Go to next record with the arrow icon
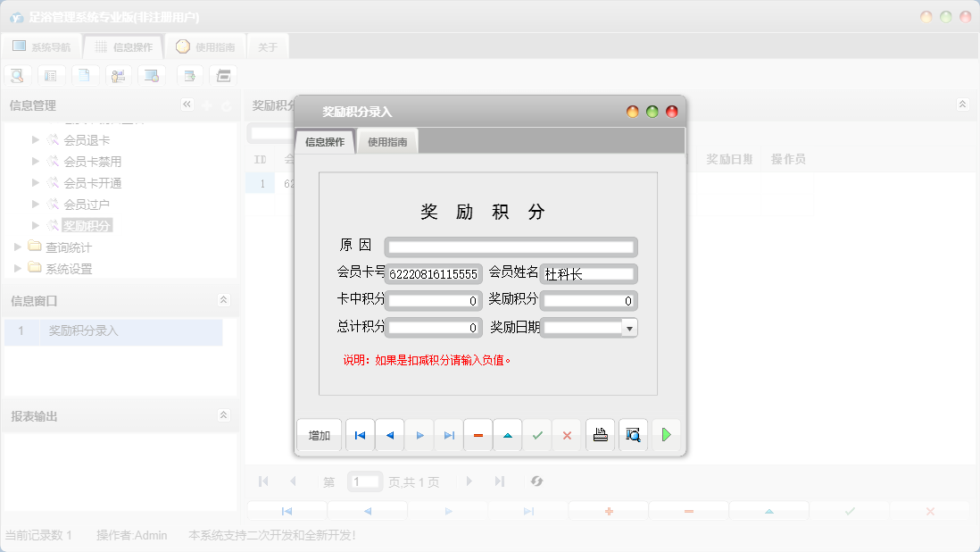980x552 pixels. [419, 435]
